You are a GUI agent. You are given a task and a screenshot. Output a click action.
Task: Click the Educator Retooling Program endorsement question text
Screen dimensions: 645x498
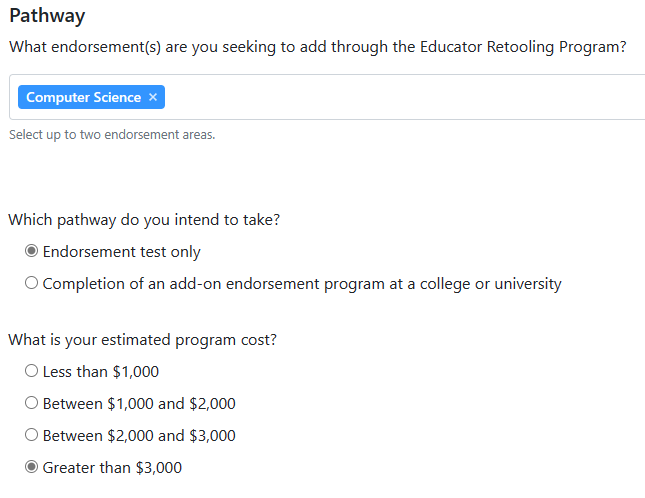317,47
